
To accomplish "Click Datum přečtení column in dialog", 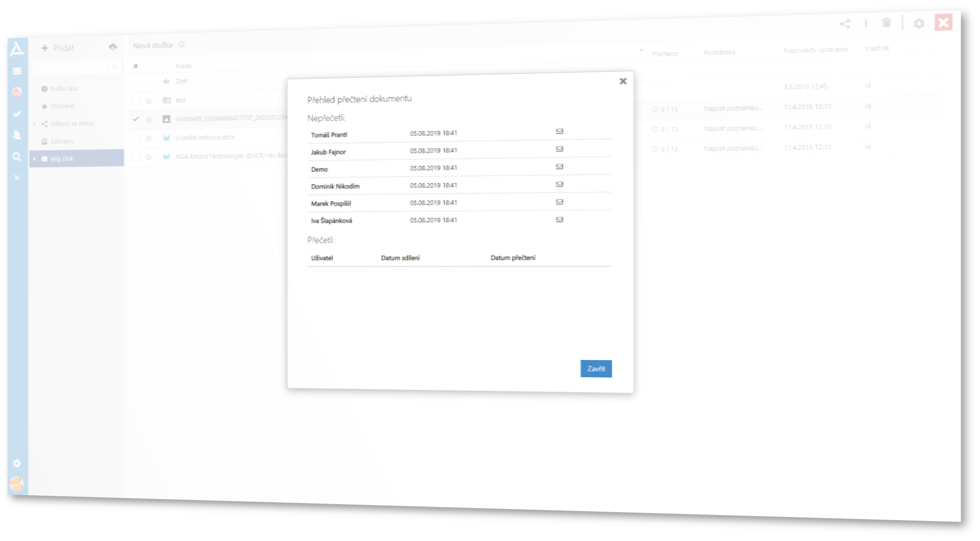I will coord(513,258).
